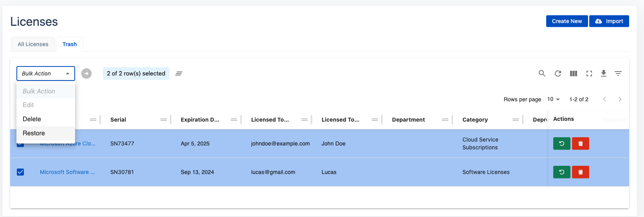
Task: Permanently delete the John Doe license row
Action: [580, 143]
